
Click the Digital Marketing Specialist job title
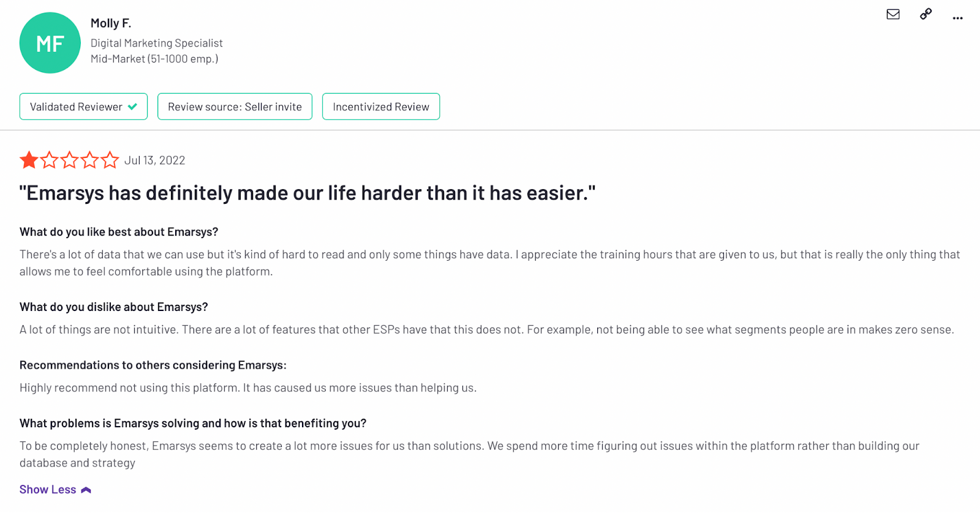[x=157, y=43]
